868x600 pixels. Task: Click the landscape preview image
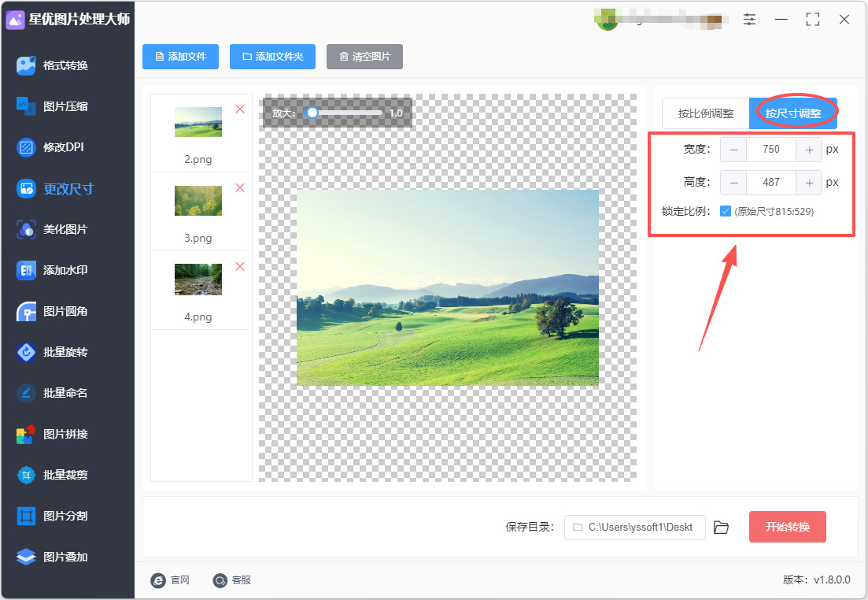tap(447, 287)
